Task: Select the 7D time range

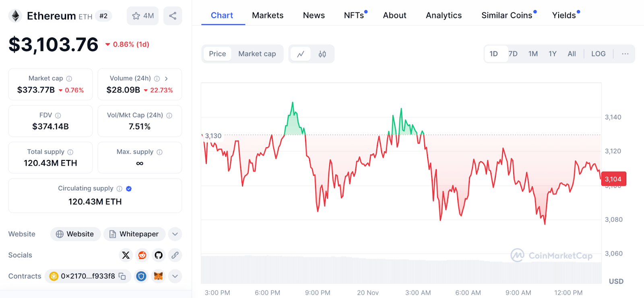Action: 513,54
